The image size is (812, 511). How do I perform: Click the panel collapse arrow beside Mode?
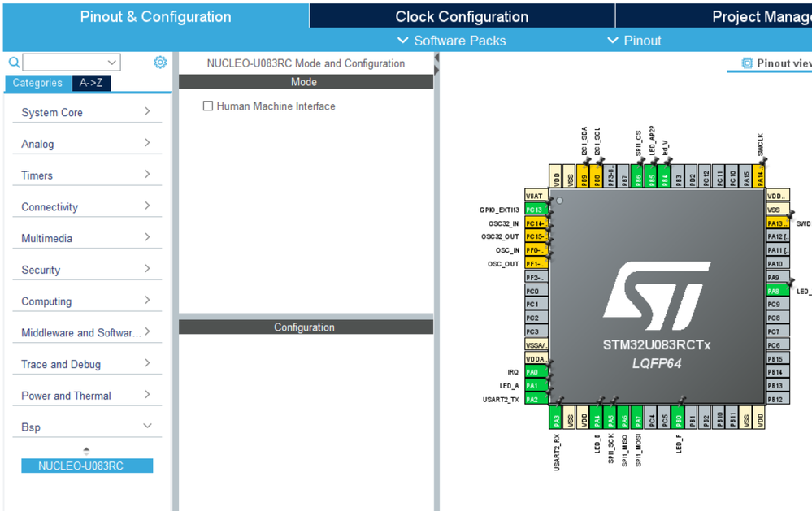436,57
